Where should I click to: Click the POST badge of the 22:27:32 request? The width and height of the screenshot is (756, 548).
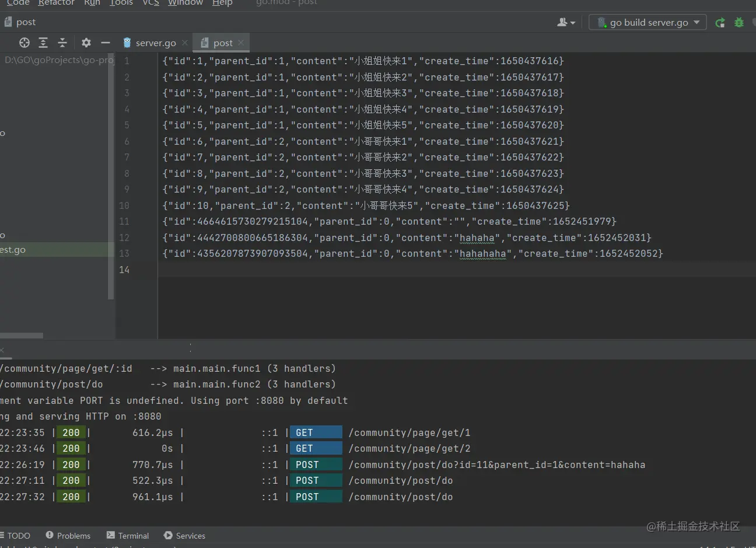coord(316,497)
